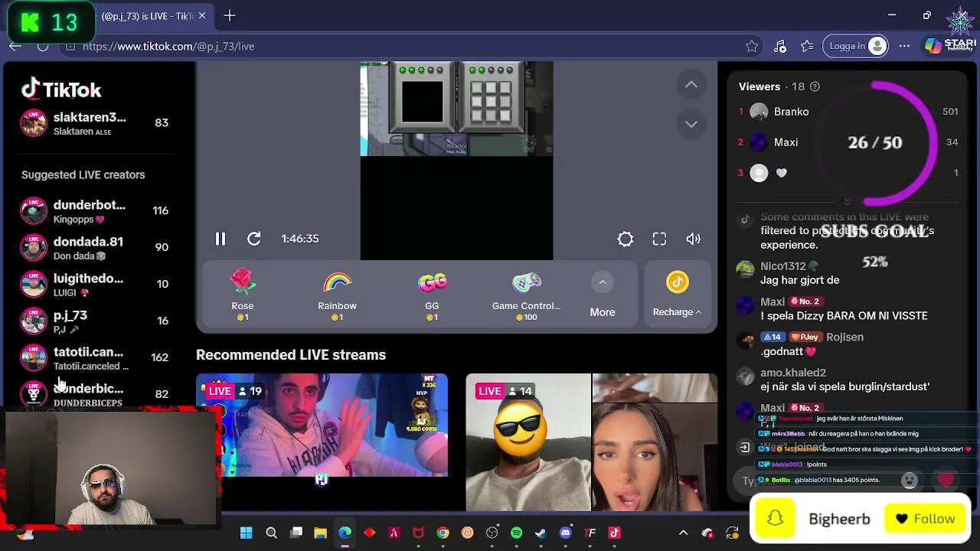Screen dimensions: 980x551
Task: Collapse the viewers ranking list
Action: point(847,201)
